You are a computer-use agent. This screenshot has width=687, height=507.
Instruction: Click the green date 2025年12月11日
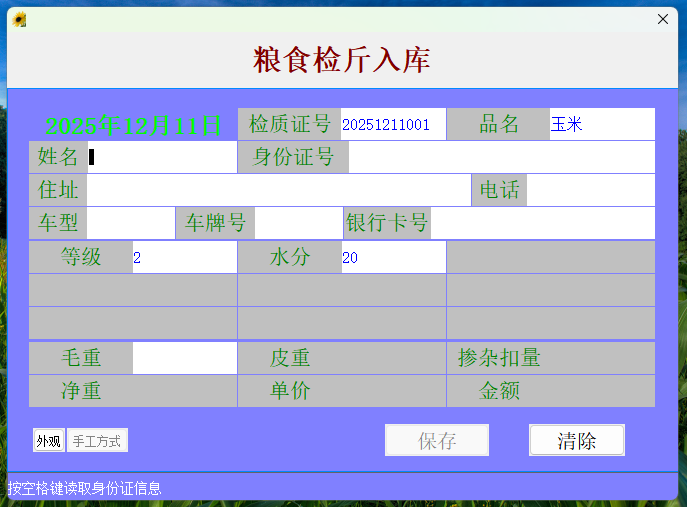point(133,126)
